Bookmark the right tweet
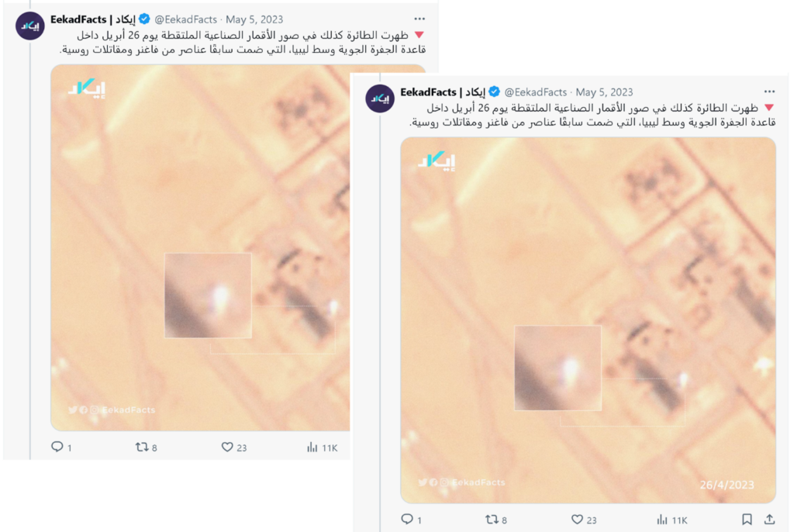This screenshot has width=794, height=532. coord(747,520)
